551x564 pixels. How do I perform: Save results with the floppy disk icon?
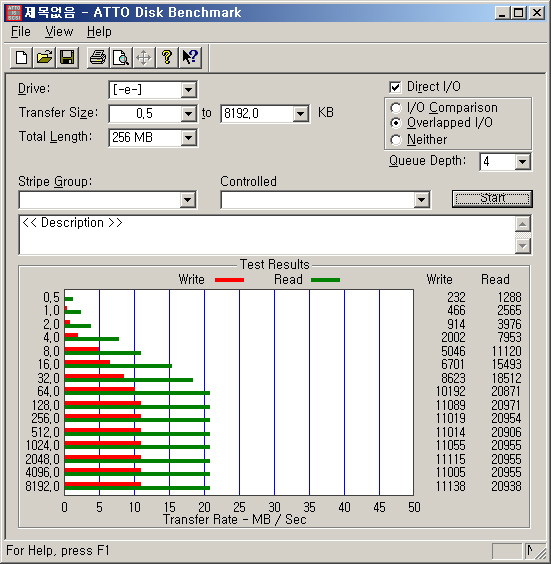tap(67, 57)
